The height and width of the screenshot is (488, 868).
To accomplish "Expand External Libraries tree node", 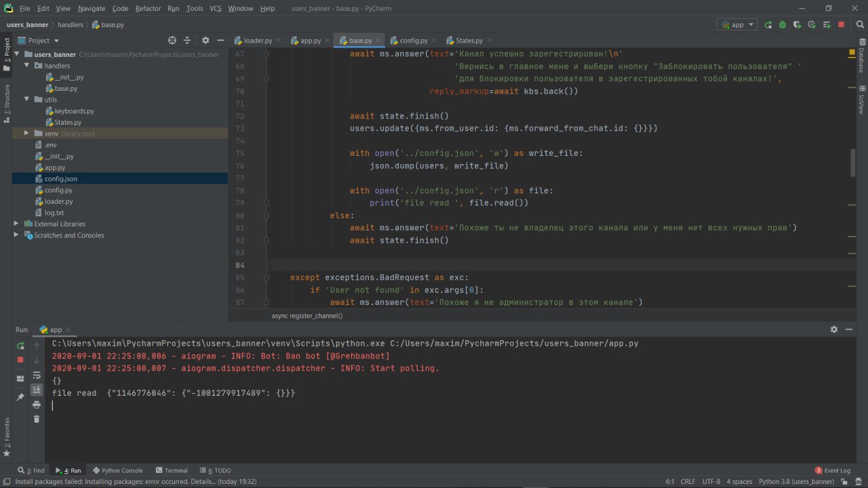I will [17, 224].
